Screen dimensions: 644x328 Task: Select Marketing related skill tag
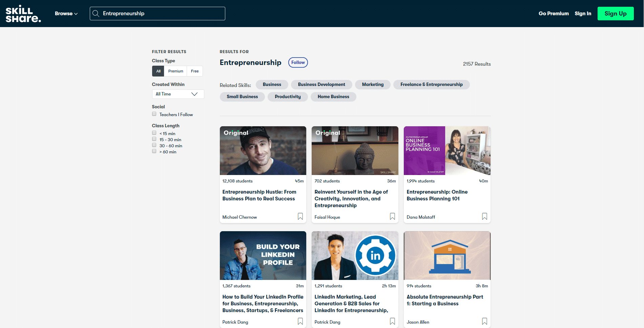point(373,85)
